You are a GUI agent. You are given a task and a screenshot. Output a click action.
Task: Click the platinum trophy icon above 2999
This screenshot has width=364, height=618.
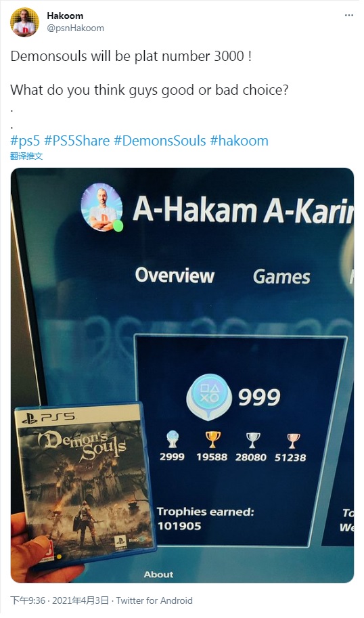pos(173,439)
